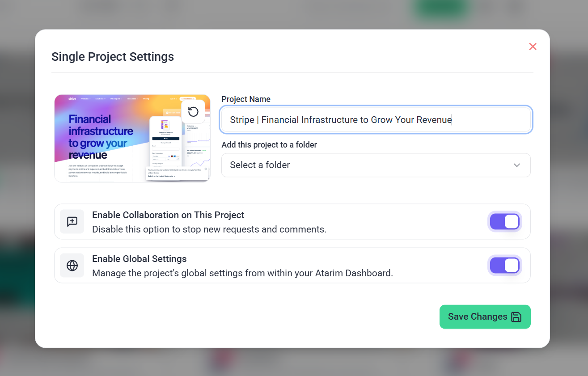Image resolution: width=588 pixels, height=376 pixels.
Task: Click the 'Single Project Settings' dialog title
Action: pyautogui.click(x=113, y=57)
